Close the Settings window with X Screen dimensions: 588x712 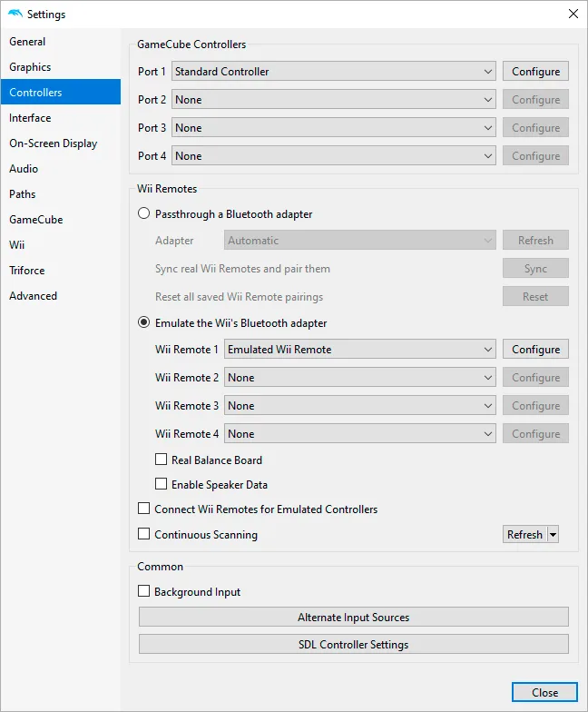click(573, 14)
